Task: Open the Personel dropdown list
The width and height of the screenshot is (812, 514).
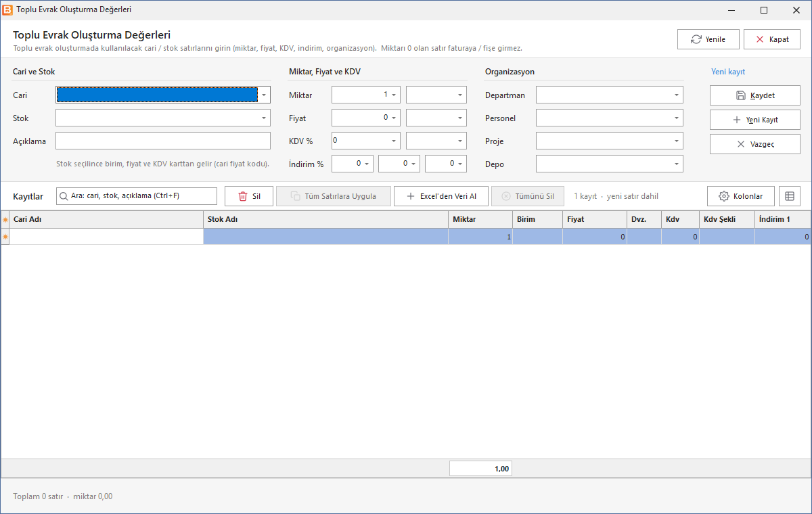Action: click(x=677, y=118)
